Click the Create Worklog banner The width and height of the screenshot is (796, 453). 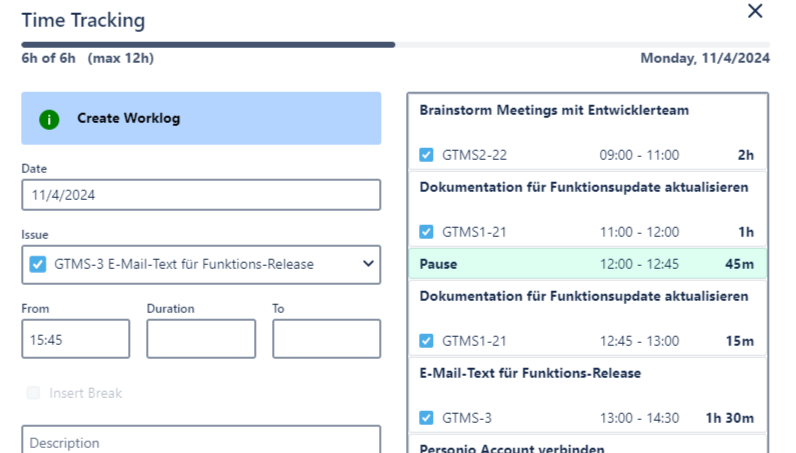pos(201,119)
